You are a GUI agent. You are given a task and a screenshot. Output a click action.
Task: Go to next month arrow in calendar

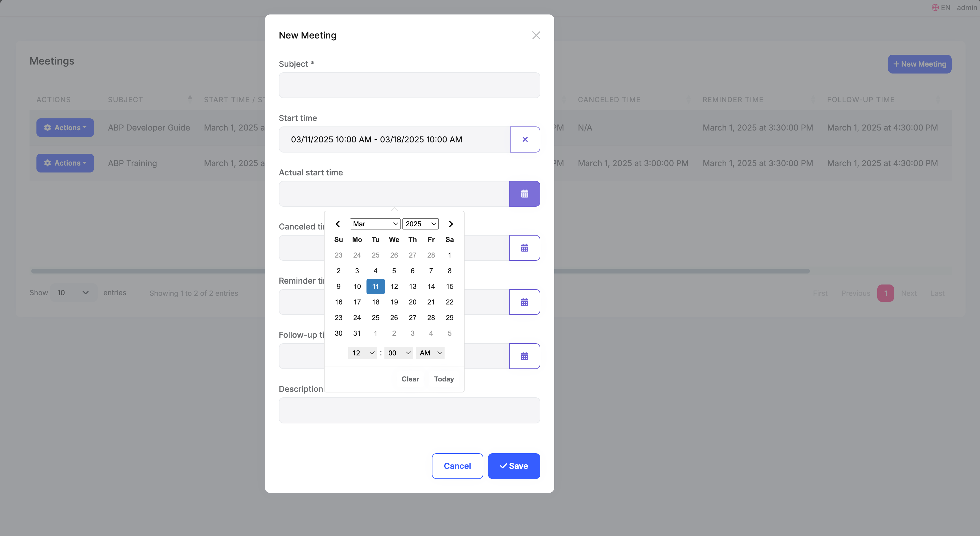point(450,224)
